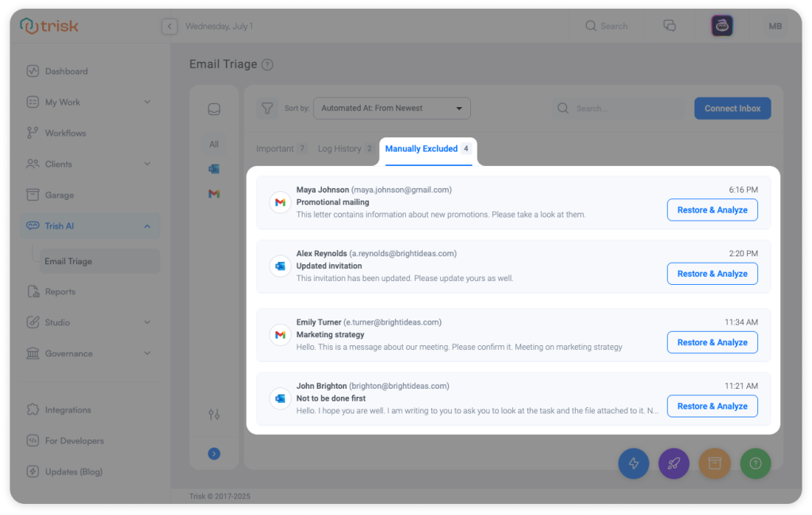Select Email Triage submenu item
Viewport: 812px width, 515px height.
coord(99,261)
